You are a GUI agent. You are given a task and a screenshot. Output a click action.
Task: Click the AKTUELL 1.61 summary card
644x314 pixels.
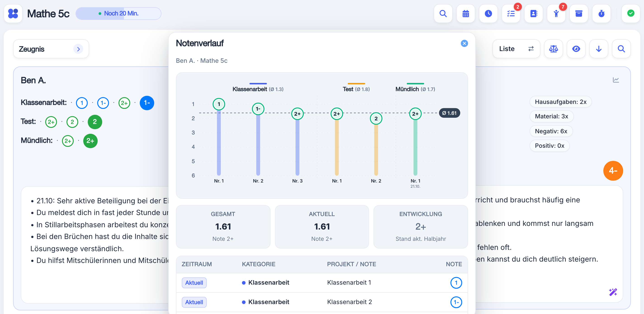(322, 227)
